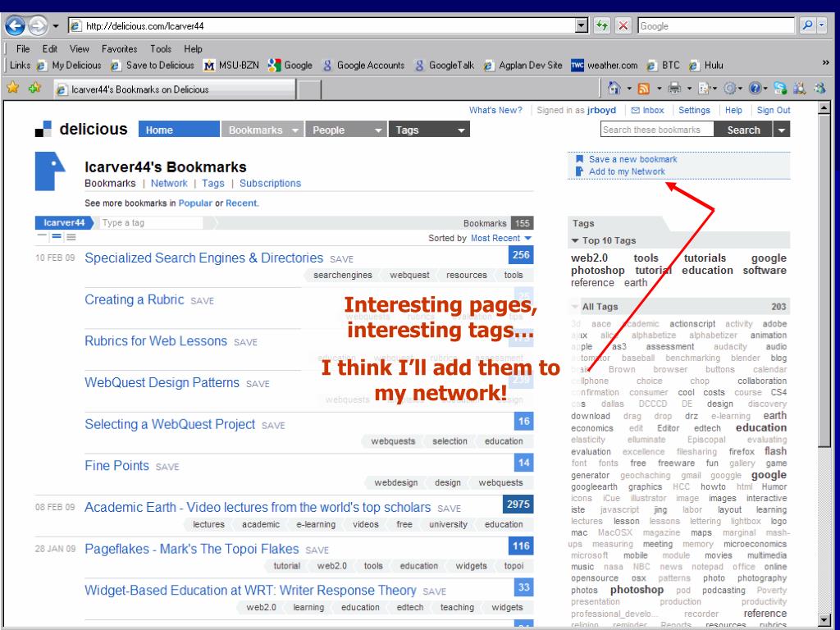Open the View menu
The width and height of the screenshot is (840, 630).
[80, 48]
